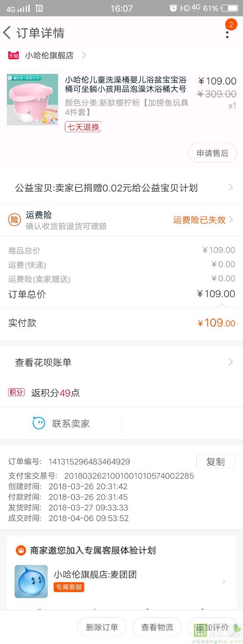The height and width of the screenshot is (644, 243).
Task: Open the 查看花呗账单 row
Action: coord(121,362)
